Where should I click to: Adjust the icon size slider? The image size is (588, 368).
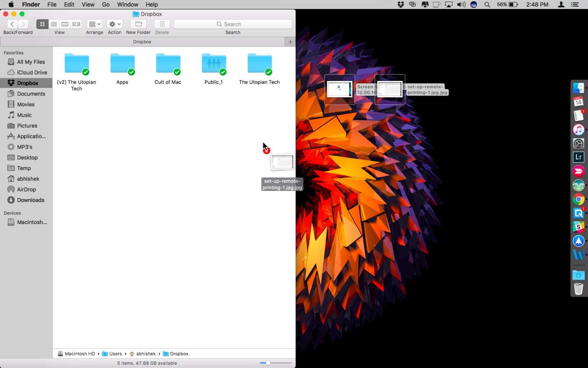268,363
